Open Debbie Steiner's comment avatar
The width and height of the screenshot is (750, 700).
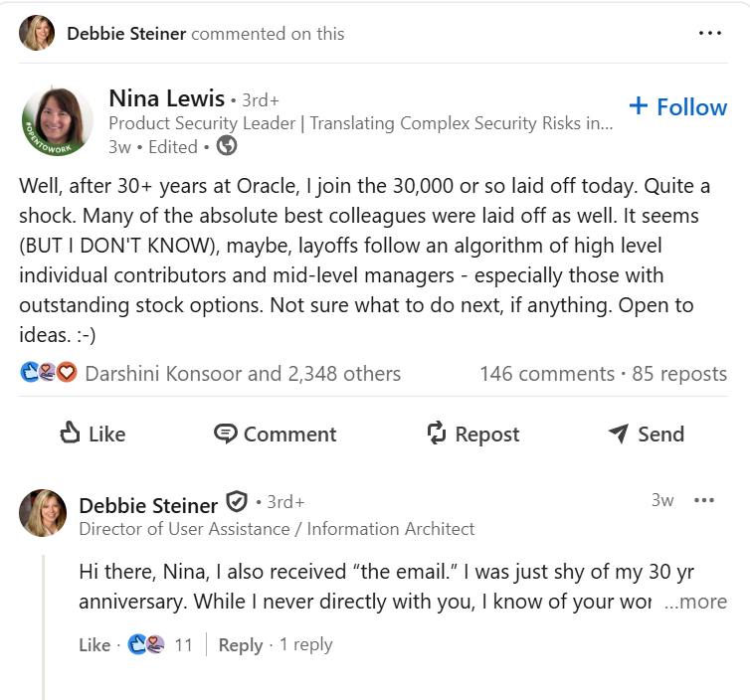coord(43,513)
